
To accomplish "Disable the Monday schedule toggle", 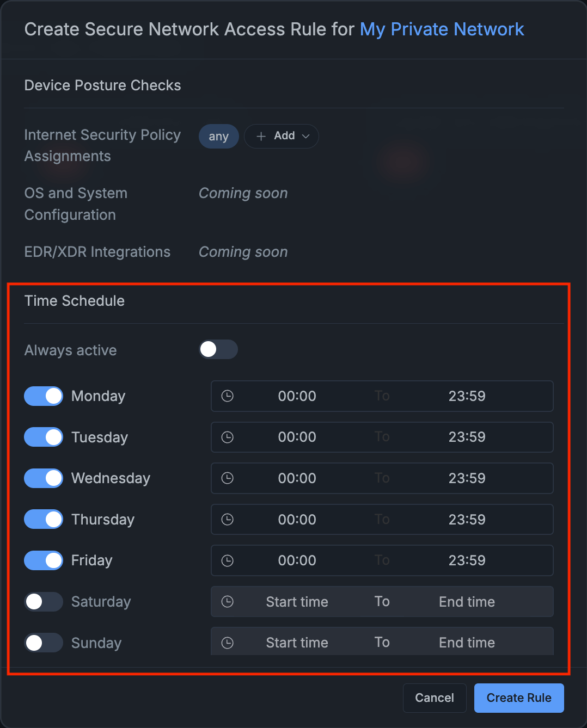I will coord(43,396).
